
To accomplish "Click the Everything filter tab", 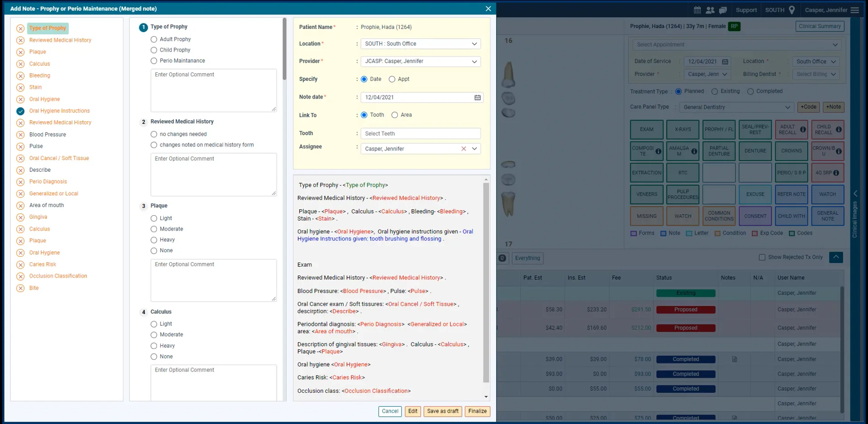I will click(x=528, y=258).
